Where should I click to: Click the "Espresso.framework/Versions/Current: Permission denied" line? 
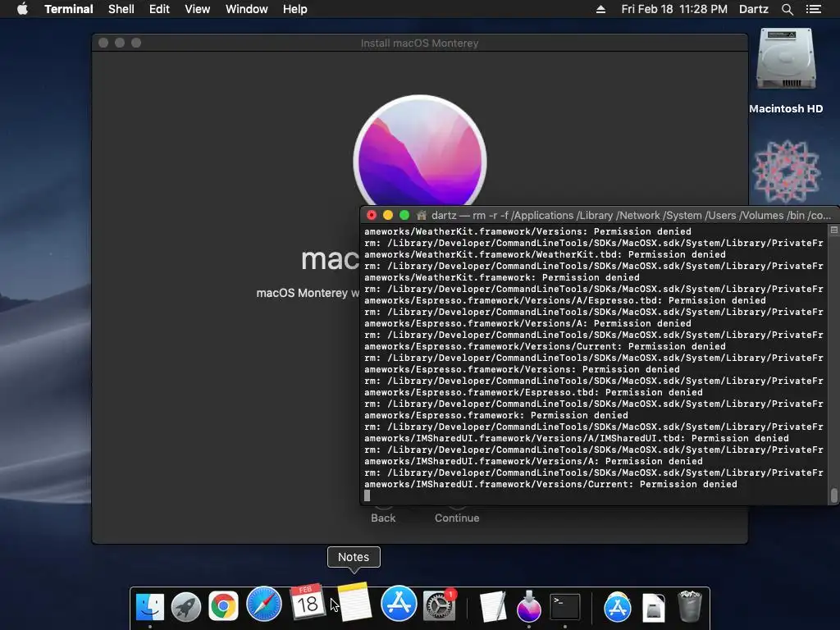545,347
